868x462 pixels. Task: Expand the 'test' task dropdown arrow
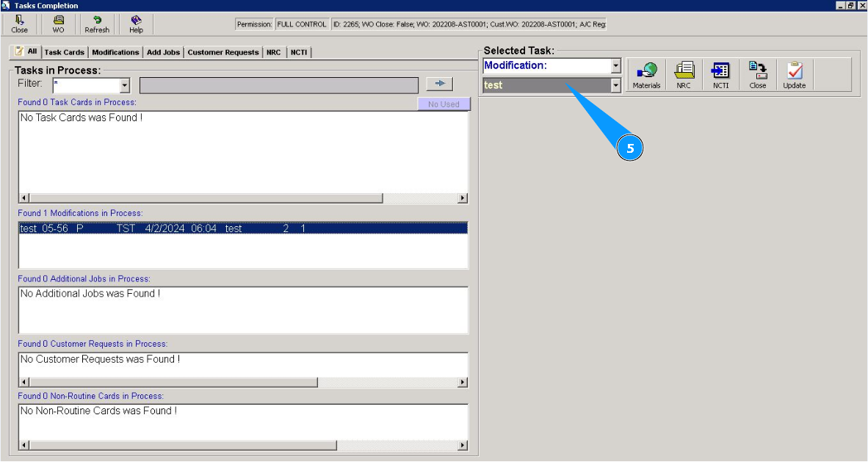[x=615, y=85]
